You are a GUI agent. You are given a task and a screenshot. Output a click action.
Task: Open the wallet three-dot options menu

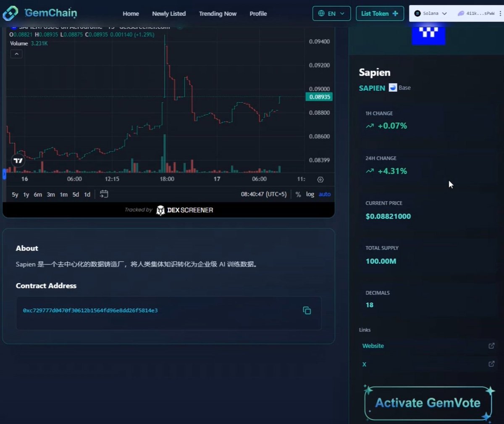pyautogui.click(x=500, y=13)
